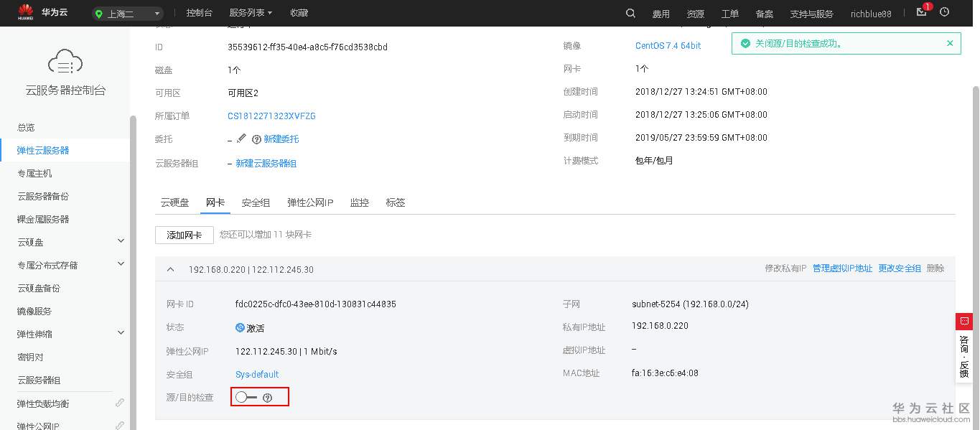Viewport: 980px width, 430px height.
Task: Click the cloud server console icon
Action: click(65, 62)
